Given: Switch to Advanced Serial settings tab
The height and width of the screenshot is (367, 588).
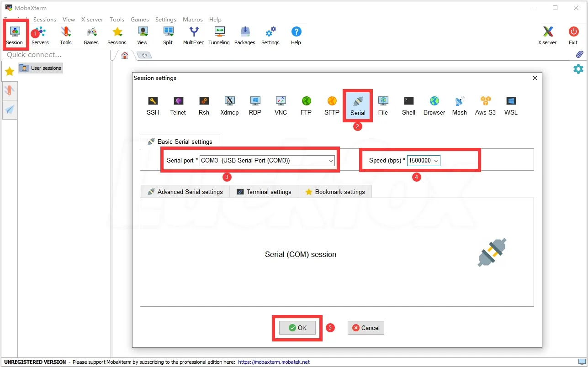Looking at the screenshot, I should click(185, 192).
